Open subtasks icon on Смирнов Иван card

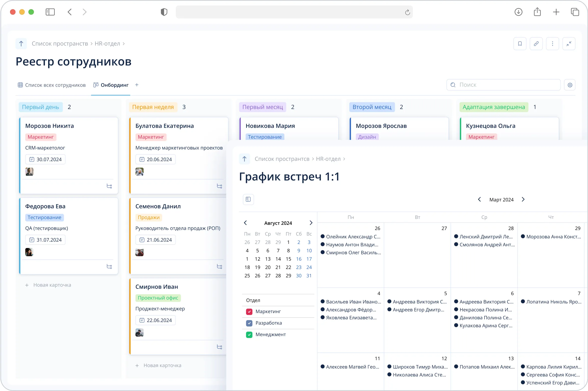pyautogui.click(x=219, y=347)
